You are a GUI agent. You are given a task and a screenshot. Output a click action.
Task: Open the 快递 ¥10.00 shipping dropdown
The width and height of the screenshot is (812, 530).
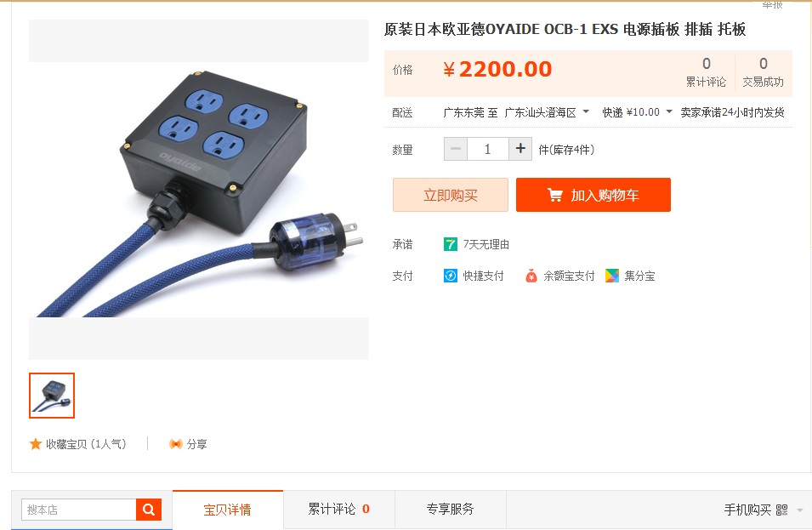pyautogui.click(x=669, y=111)
